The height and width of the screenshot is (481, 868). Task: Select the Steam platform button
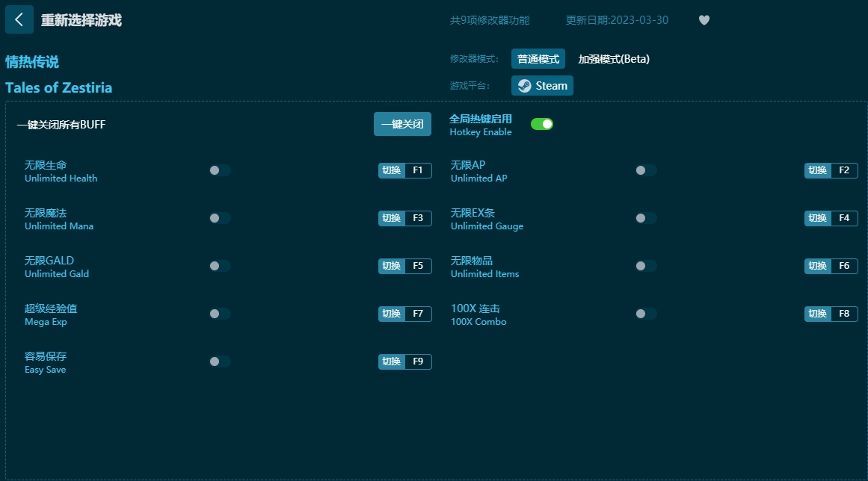[x=542, y=86]
